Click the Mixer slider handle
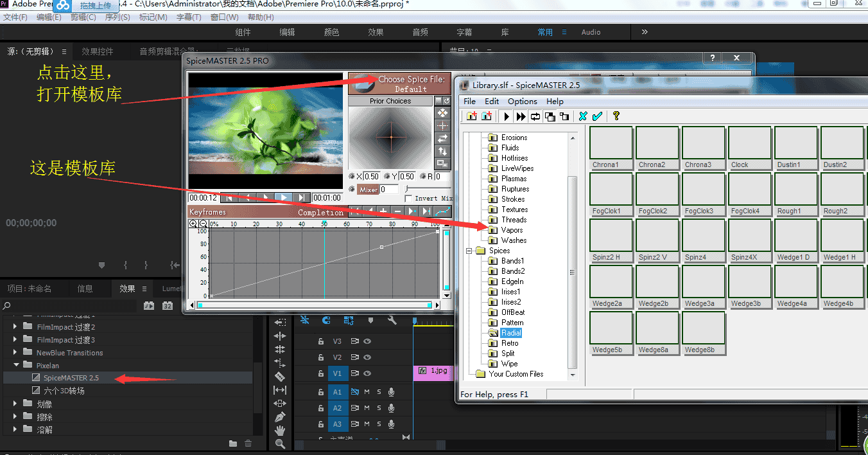 point(406,189)
